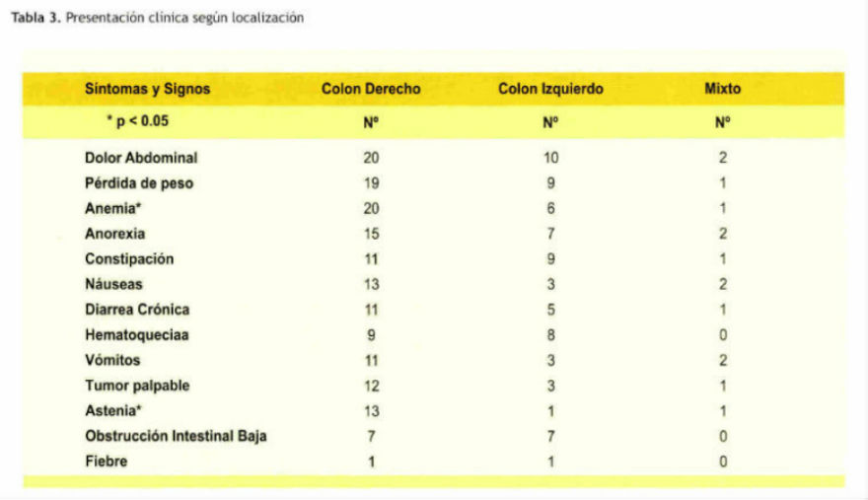This screenshot has width=868, height=500.
Task: Select the 'Vómitos' row label
Action: coord(112,360)
